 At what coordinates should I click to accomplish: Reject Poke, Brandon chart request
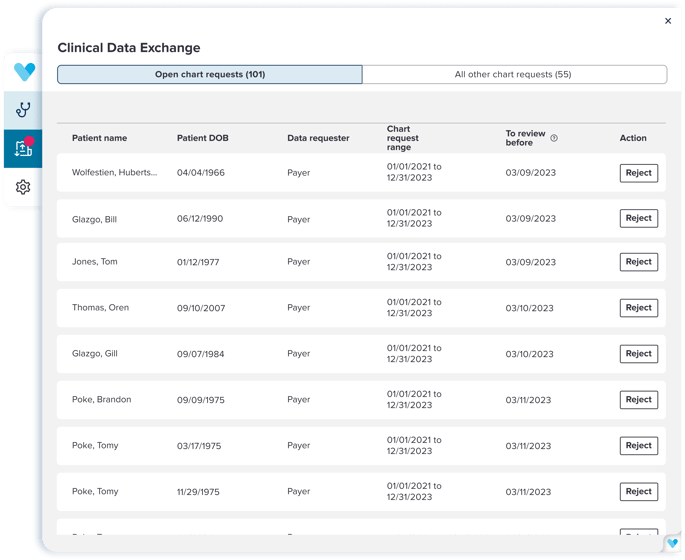tap(638, 400)
